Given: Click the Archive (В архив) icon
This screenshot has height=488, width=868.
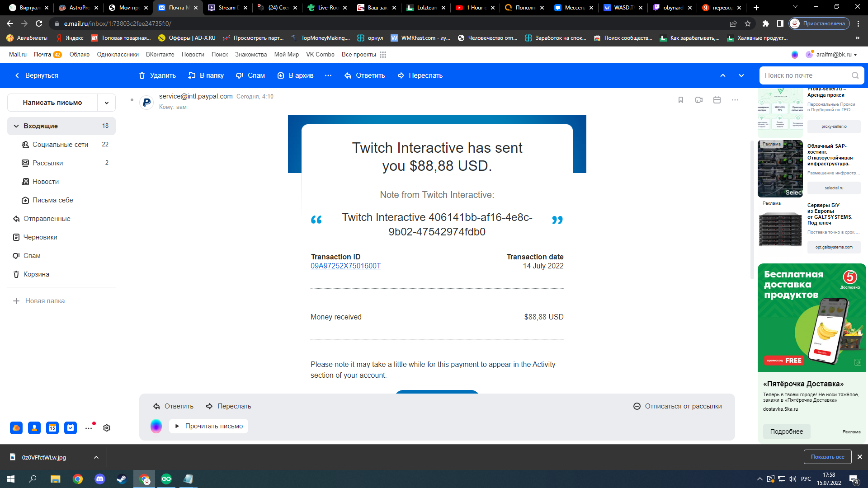Looking at the screenshot, I should (x=281, y=75).
